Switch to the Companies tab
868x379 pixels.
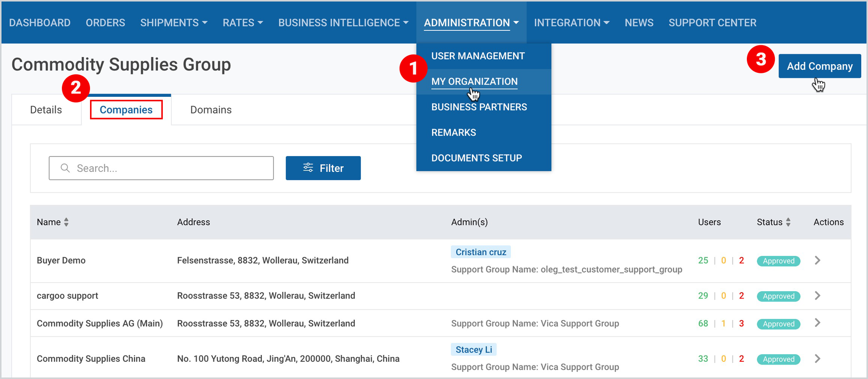click(x=126, y=110)
